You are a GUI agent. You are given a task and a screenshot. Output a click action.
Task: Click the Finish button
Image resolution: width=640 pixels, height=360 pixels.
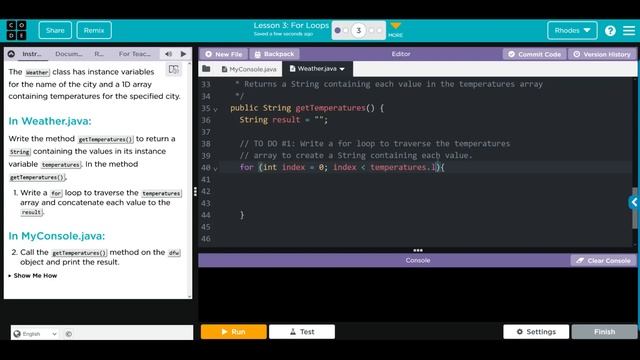click(x=604, y=332)
